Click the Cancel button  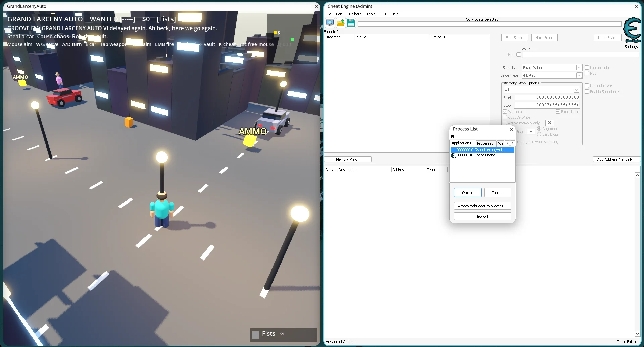[x=498, y=193]
